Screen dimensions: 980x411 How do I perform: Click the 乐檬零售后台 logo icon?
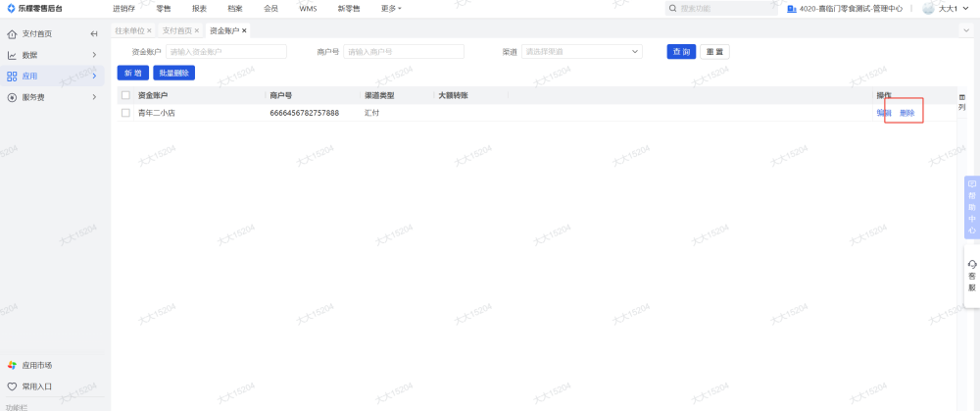[x=11, y=9]
